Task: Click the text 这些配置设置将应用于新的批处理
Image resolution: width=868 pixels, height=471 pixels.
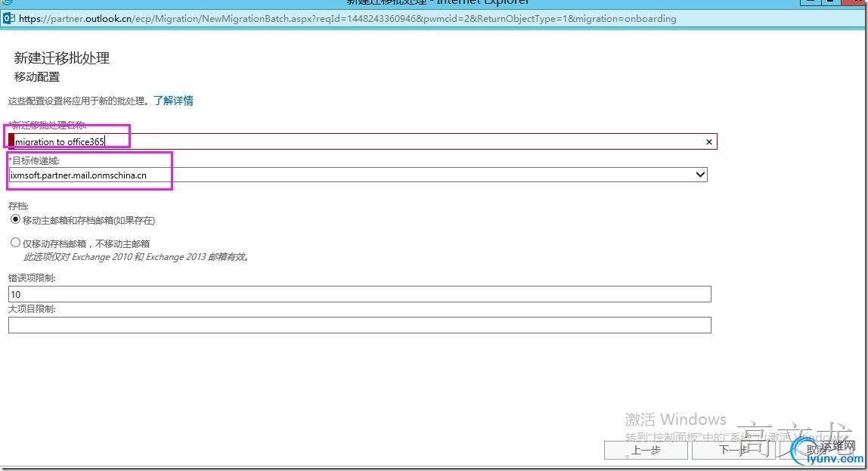Action: (x=78, y=101)
